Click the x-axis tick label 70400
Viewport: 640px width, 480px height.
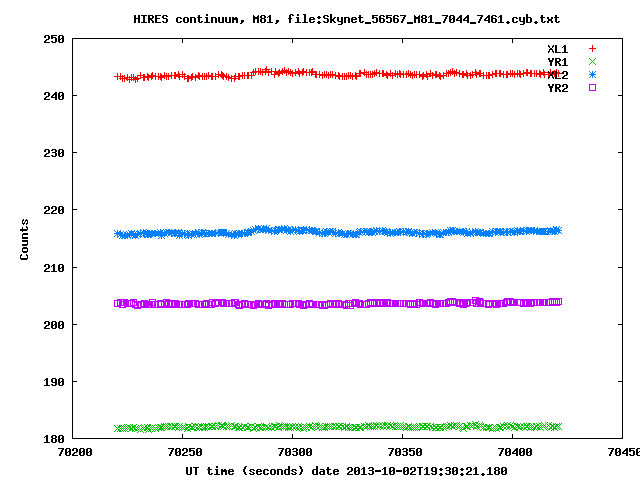pyautogui.click(x=515, y=452)
